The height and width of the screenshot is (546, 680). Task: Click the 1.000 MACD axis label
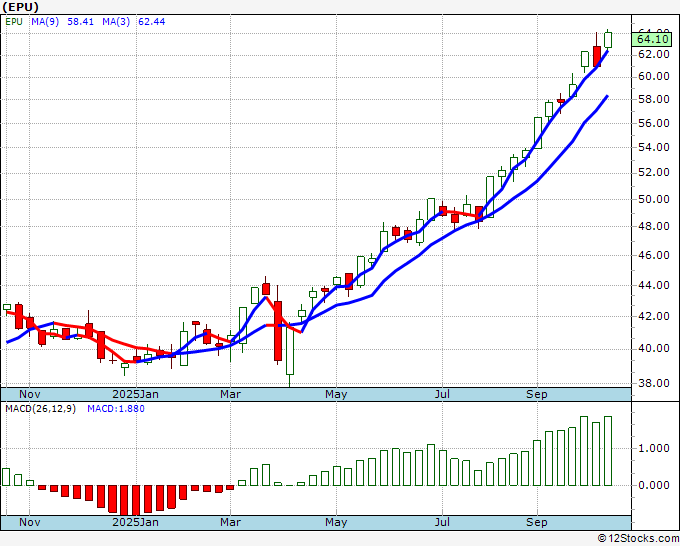coord(654,448)
